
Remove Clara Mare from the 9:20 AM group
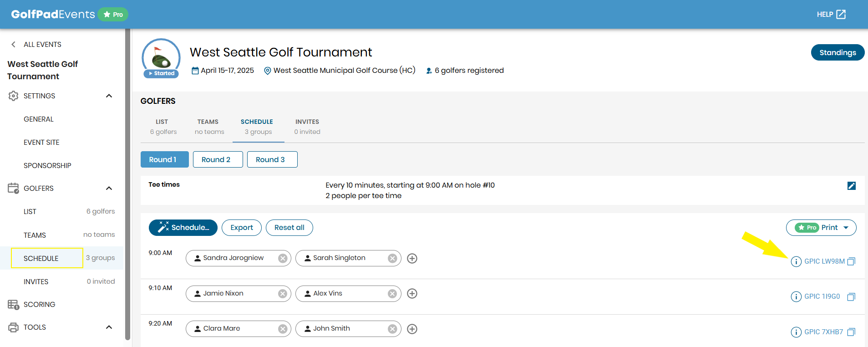283,329
